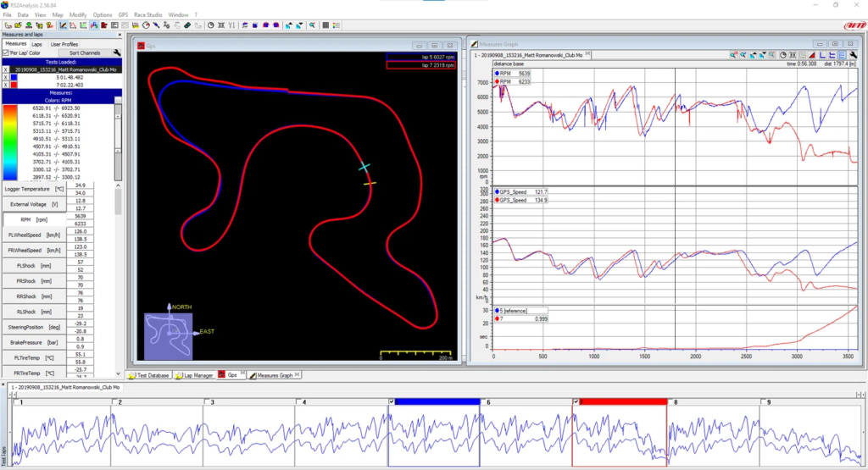Select the FLWheelSpeed channel button

coord(34,235)
